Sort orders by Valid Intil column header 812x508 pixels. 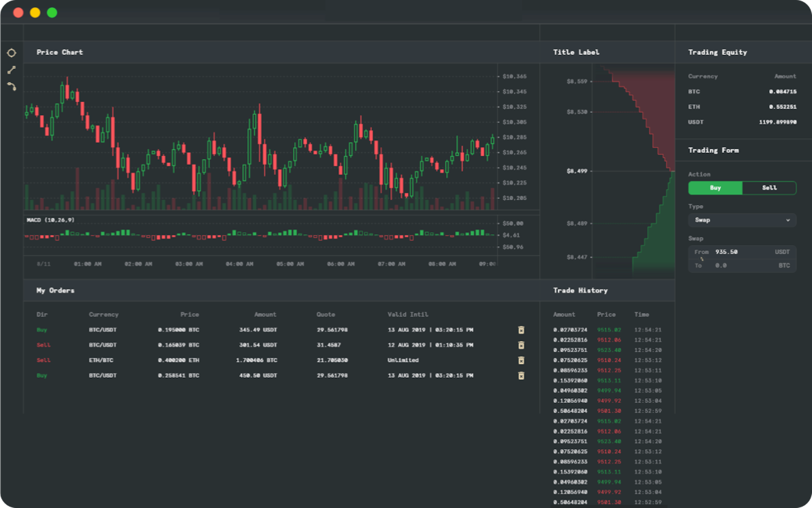(407, 314)
